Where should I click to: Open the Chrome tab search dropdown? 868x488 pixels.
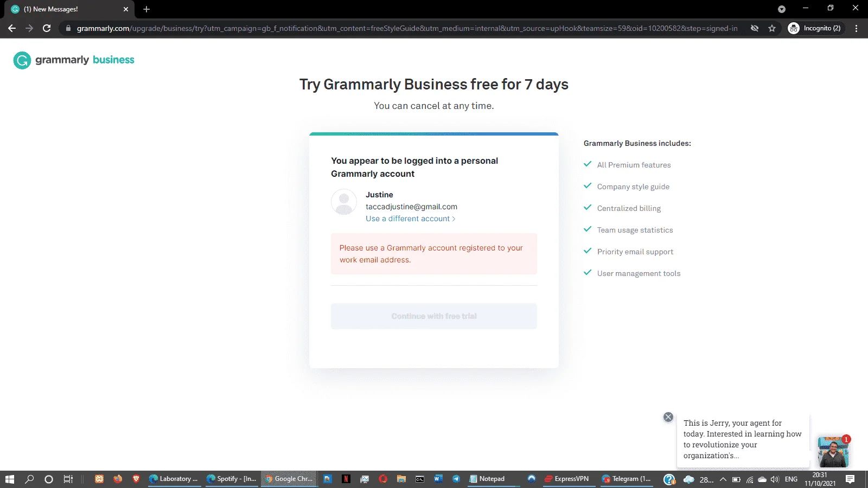pyautogui.click(x=781, y=9)
